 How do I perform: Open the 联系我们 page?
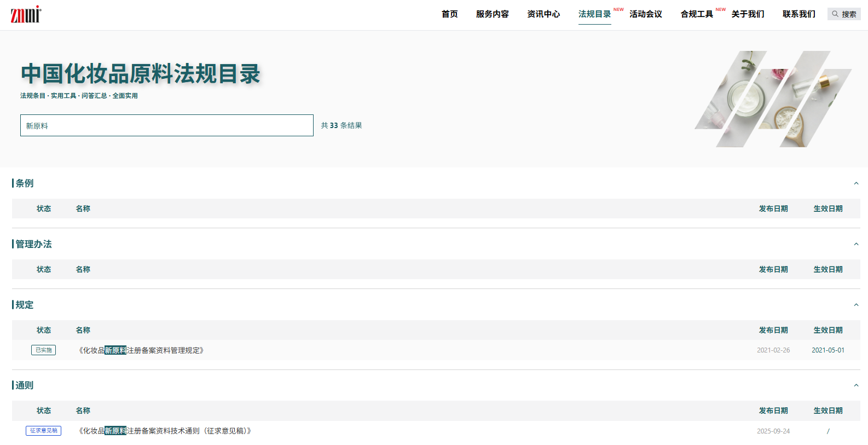798,14
